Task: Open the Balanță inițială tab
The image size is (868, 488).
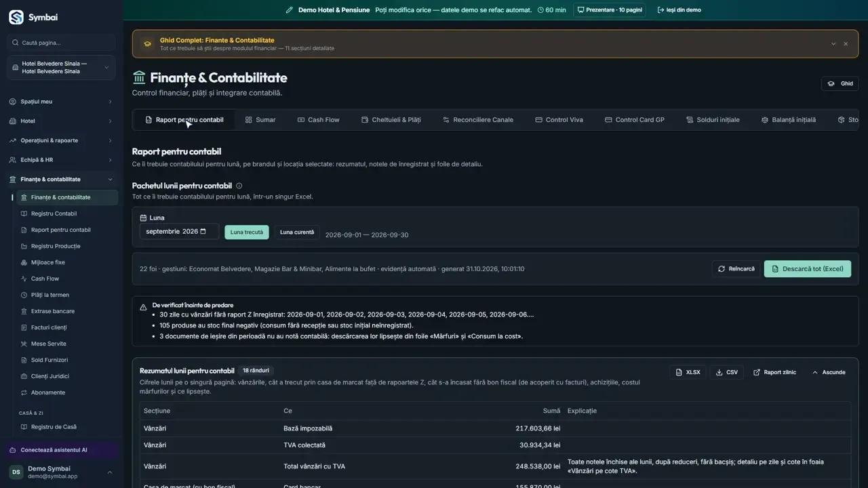Action: 789,120
